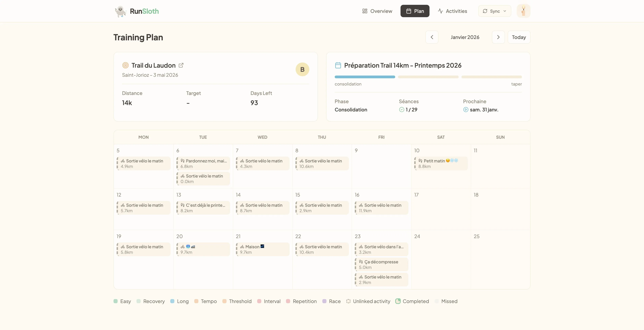This screenshot has height=330, width=644.
Task: Click the play icon next to sam. 31 janv.
Action: [466, 110]
